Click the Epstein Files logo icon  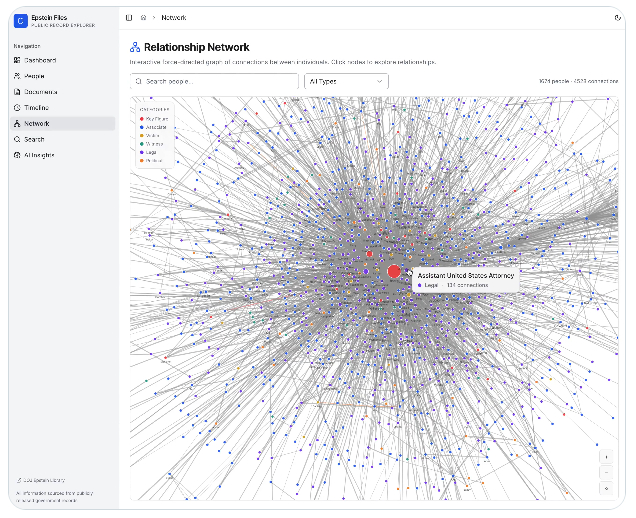[21, 19]
